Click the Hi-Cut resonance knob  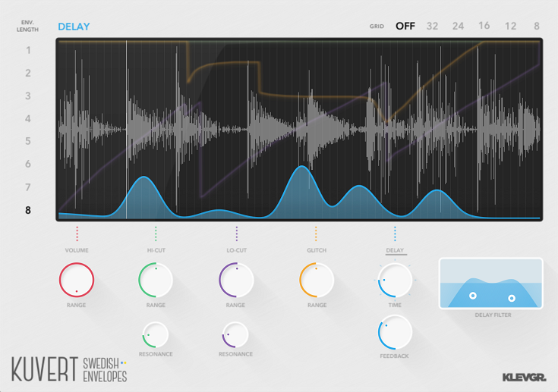point(156,334)
